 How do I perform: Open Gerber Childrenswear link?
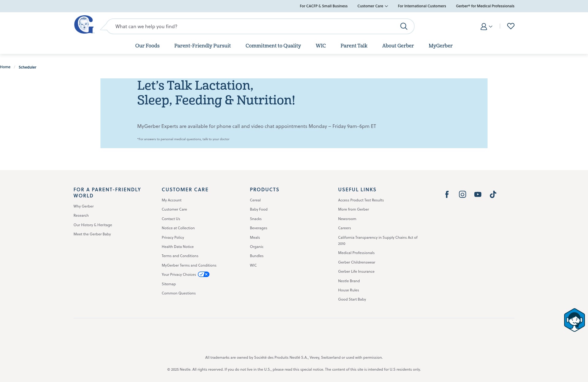tap(356, 262)
